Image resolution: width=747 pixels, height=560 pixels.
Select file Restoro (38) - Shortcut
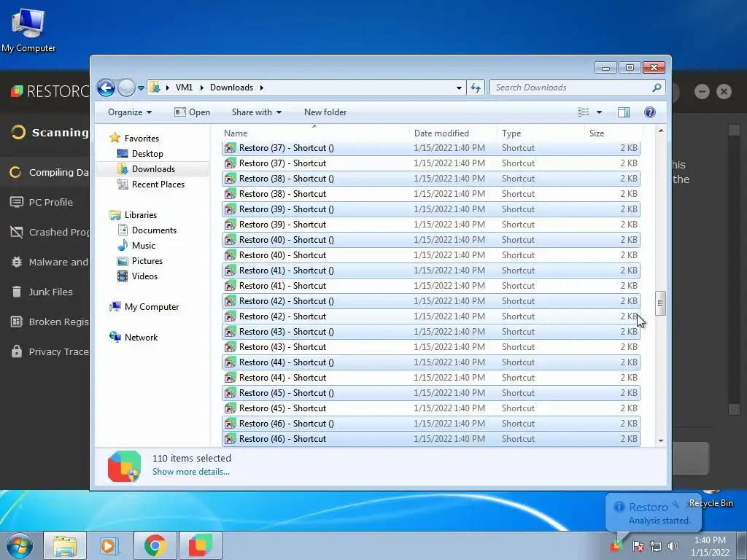tap(430, 194)
